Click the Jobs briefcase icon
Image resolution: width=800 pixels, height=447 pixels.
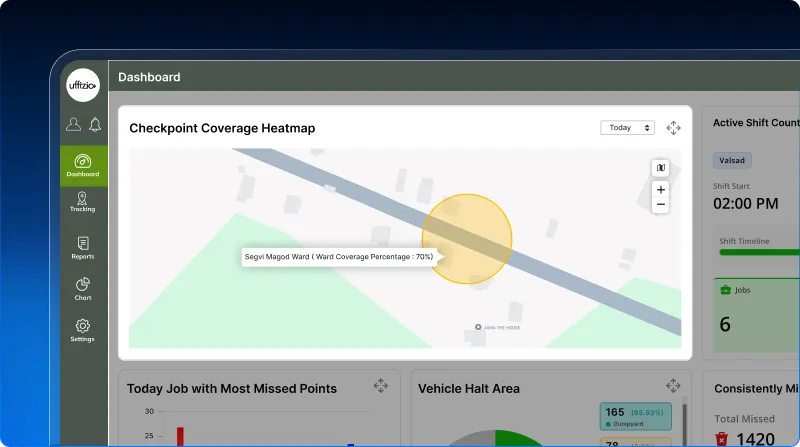click(x=725, y=290)
